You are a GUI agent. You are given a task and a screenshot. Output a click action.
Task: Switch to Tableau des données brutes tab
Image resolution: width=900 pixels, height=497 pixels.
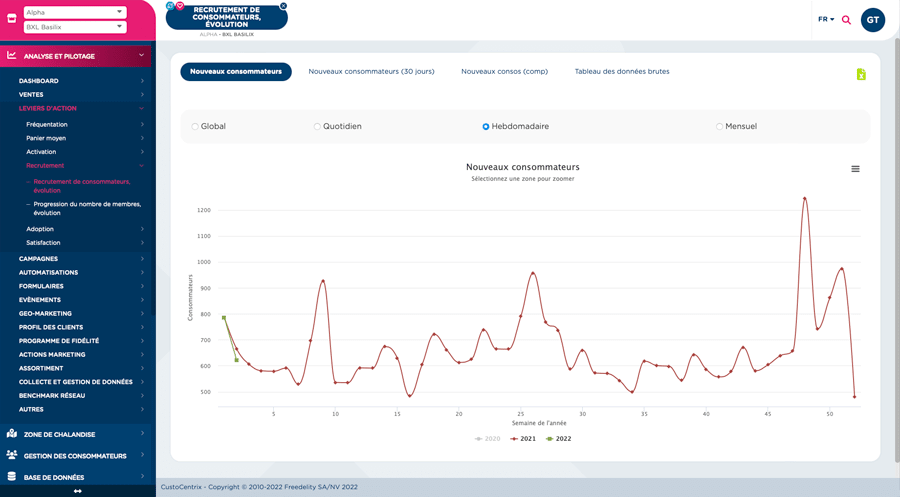click(622, 72)
